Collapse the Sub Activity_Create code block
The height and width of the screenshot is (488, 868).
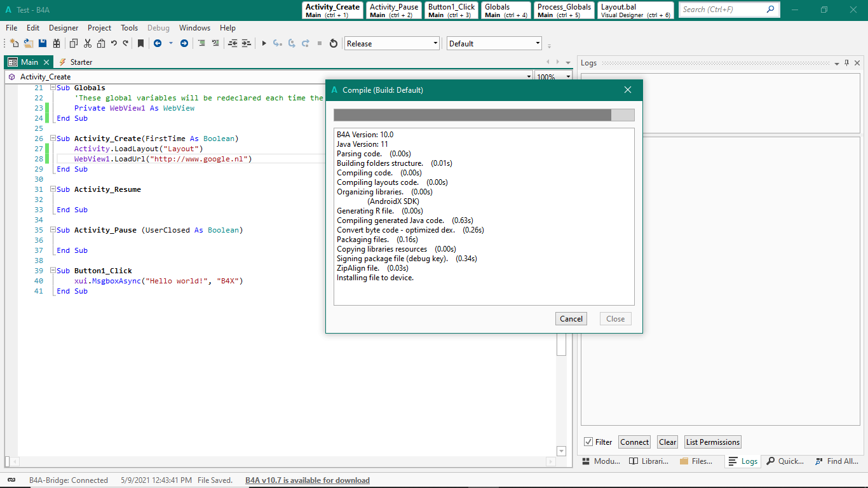[x=52, y=139]
